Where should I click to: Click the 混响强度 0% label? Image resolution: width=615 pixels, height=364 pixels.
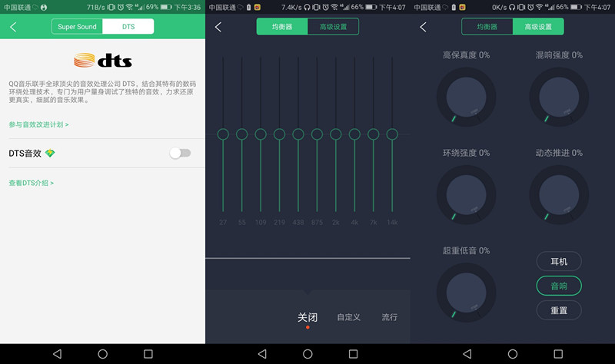click(x=559, y=55)
